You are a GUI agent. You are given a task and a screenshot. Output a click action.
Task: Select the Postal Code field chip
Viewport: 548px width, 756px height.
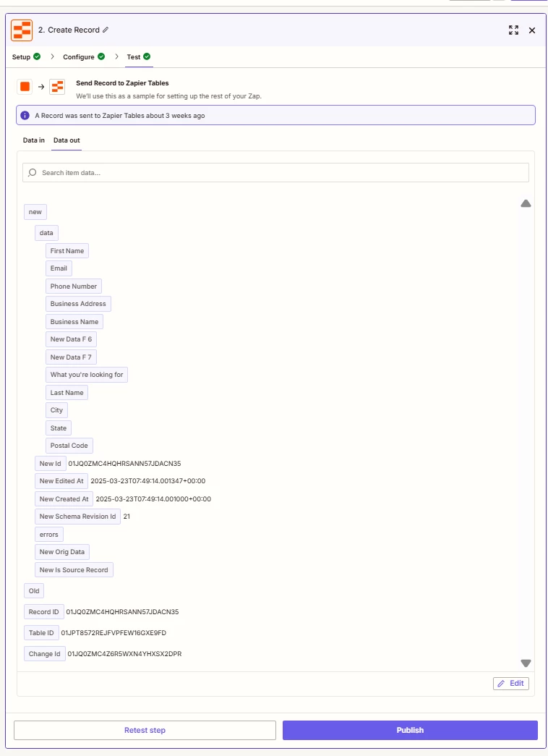[69, 446]
